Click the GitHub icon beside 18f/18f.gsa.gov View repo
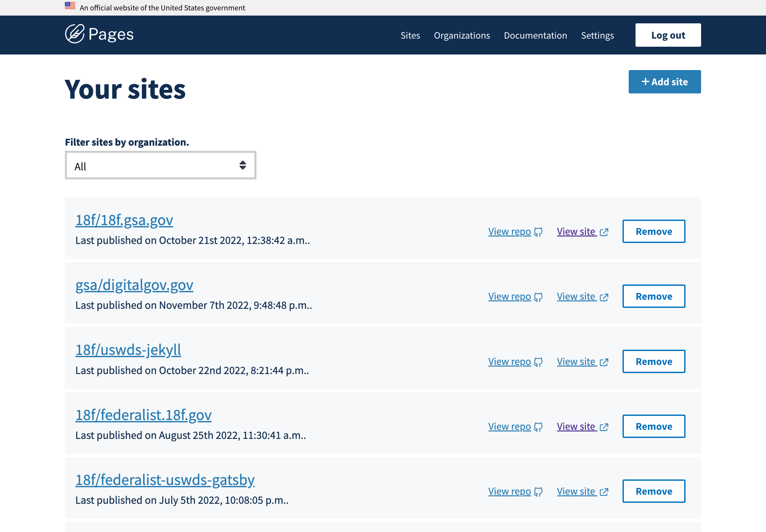 [538, 232]
